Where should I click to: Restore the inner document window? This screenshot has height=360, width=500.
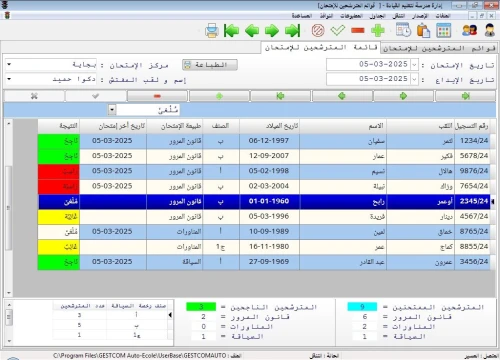coord(482,16)
